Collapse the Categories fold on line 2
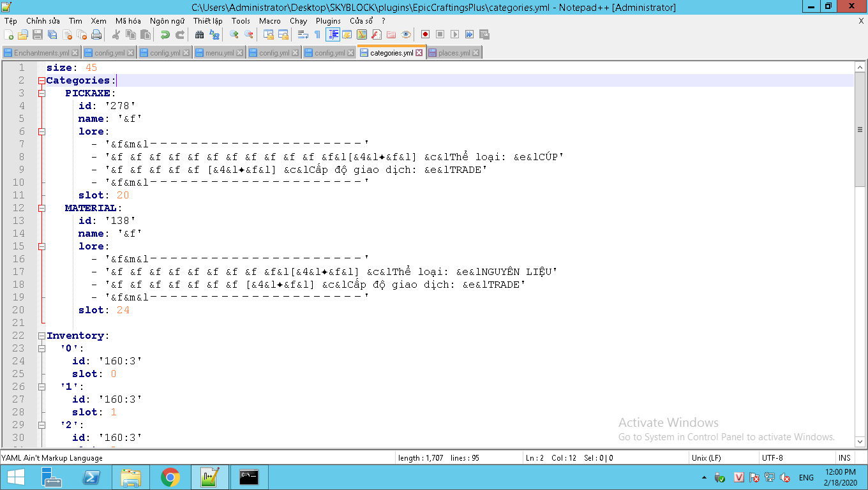The width and height of the screenshot is (868, 490). point(42,80)
